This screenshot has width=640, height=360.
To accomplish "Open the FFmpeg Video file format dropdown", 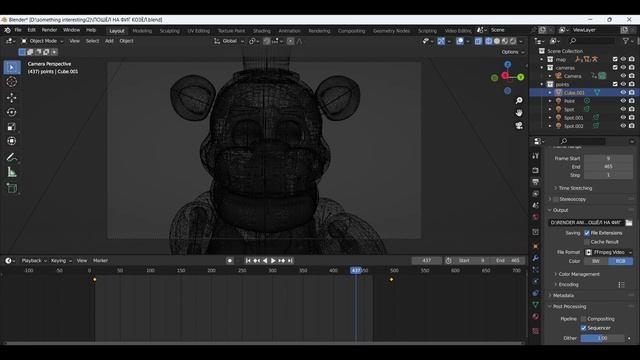I will point(609,252).
